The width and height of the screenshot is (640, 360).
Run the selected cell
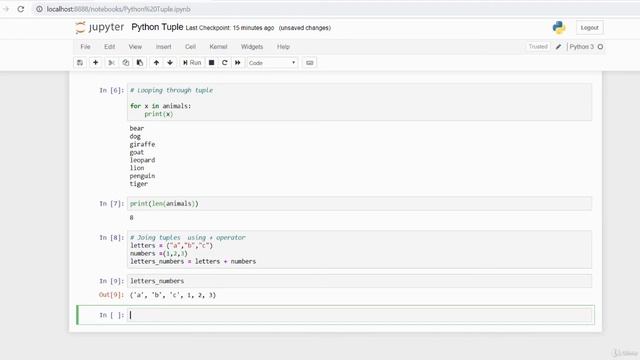tap(192, 63)
